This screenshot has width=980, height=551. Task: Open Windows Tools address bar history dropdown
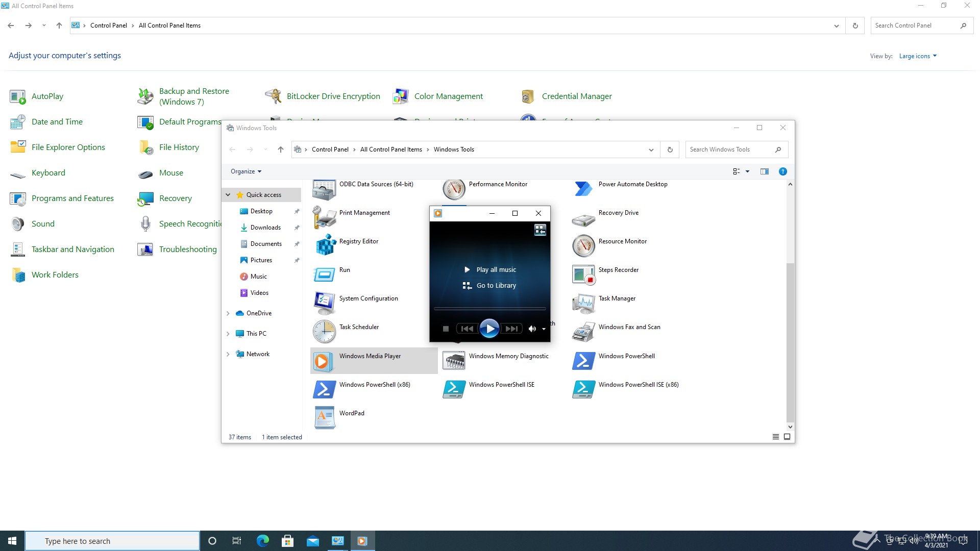651,149
